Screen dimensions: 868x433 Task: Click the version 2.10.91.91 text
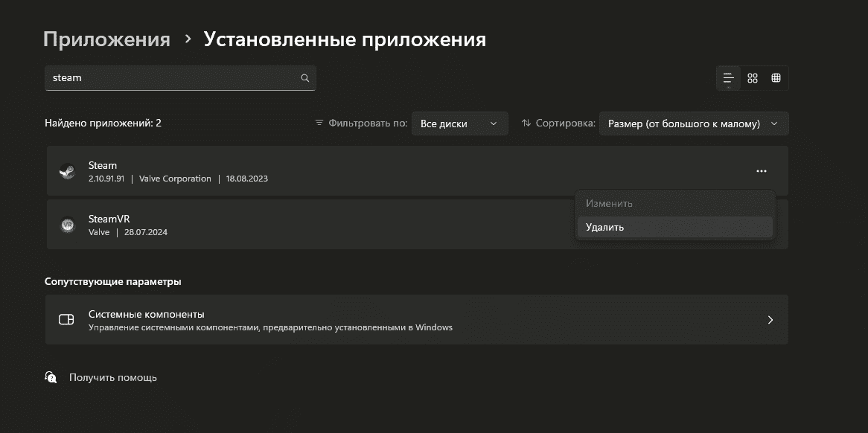click(x=106, y=179)
